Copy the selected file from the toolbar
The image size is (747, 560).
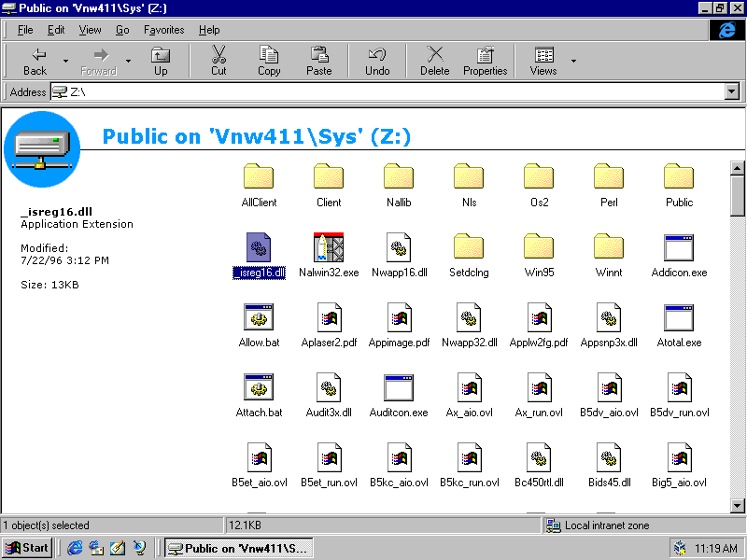click(269, 62)
